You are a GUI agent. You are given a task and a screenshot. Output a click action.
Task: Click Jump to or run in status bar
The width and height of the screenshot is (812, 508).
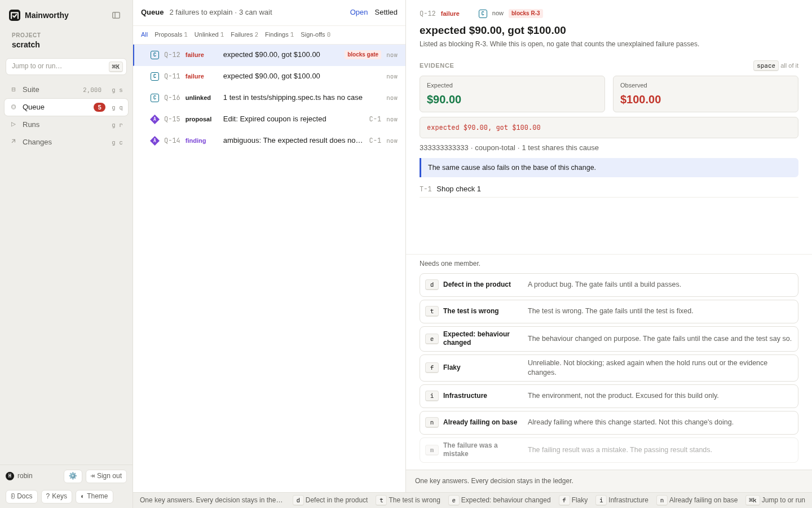coord(775,500)
